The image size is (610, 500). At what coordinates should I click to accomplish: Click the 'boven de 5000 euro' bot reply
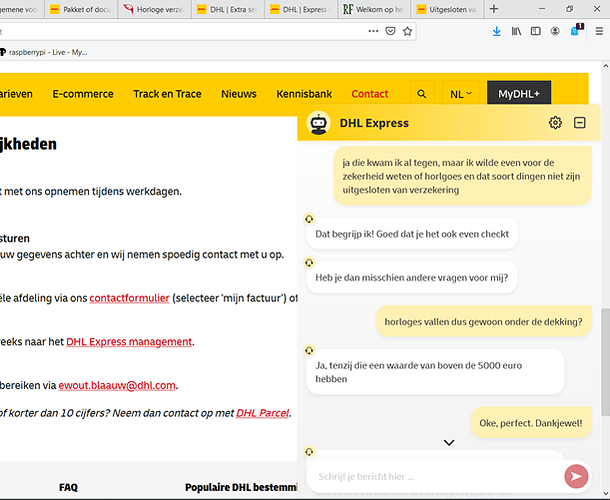click(435, 372)
